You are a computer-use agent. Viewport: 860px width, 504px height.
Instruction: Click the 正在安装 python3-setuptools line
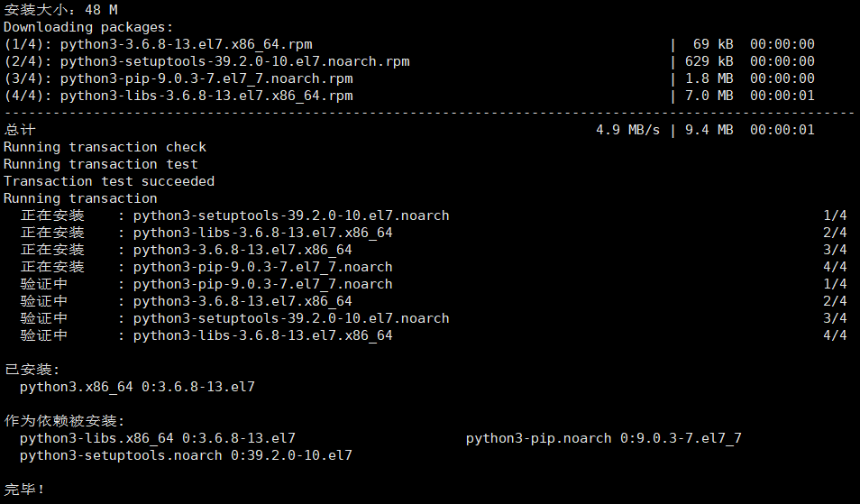[x=290, y=215]
